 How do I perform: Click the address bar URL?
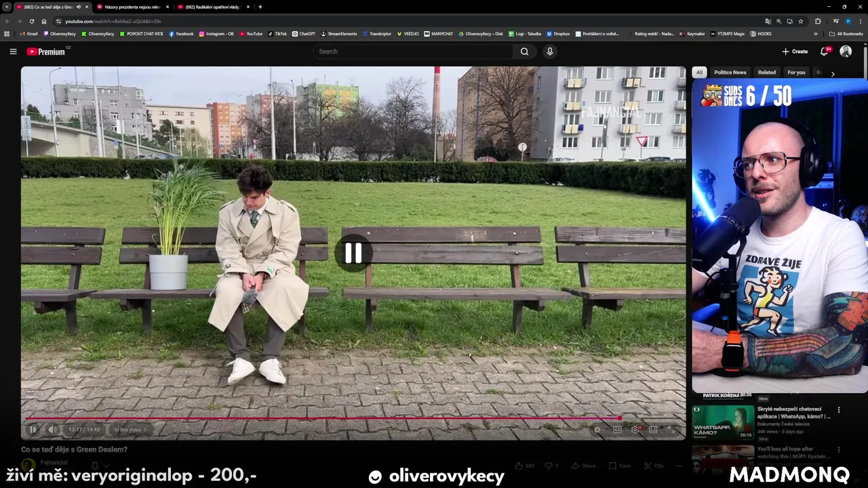[113, 22]
